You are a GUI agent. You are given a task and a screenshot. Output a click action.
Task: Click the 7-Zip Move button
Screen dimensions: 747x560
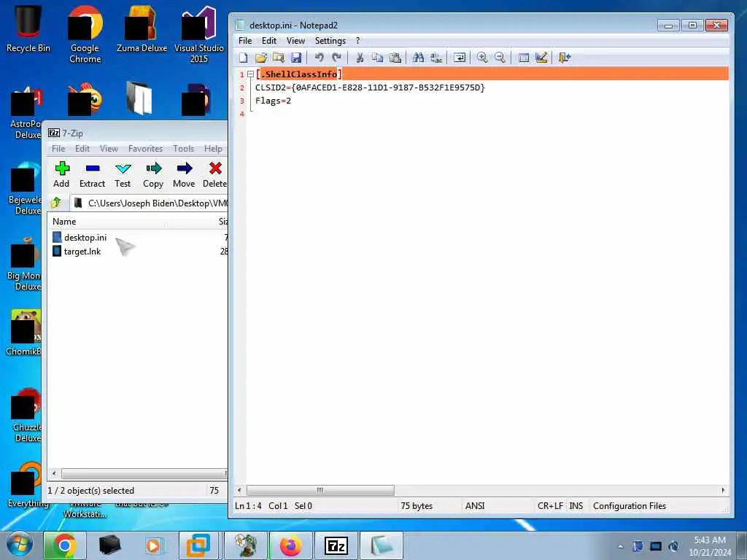(184, 175)
